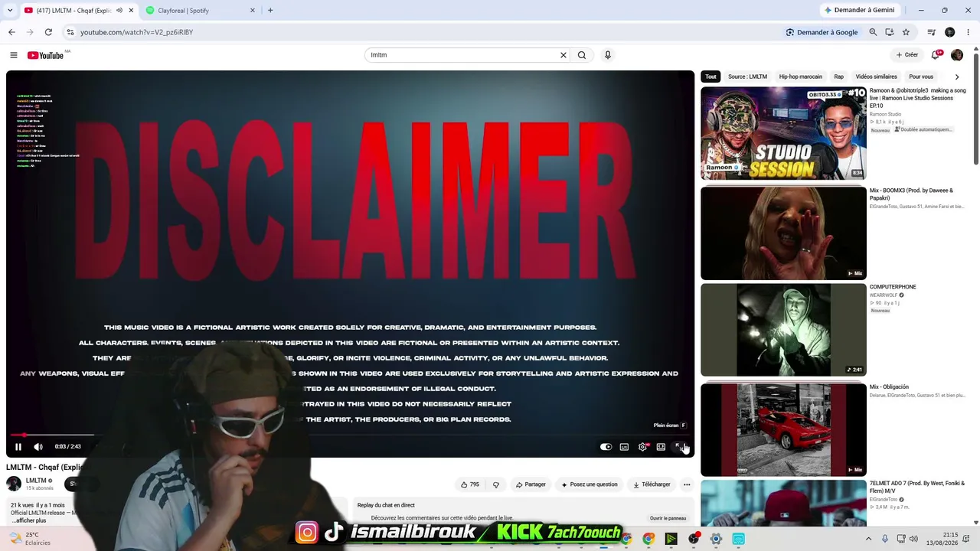Go back in browser history
Image resolution: width=980 pixels, height=551 pixels.
[11, 32]
